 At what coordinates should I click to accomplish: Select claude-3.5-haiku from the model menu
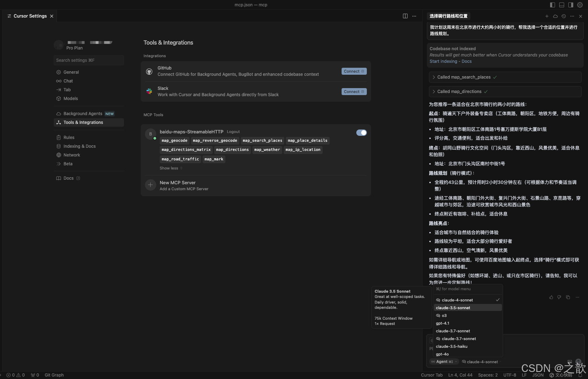(x=468, y=346)
